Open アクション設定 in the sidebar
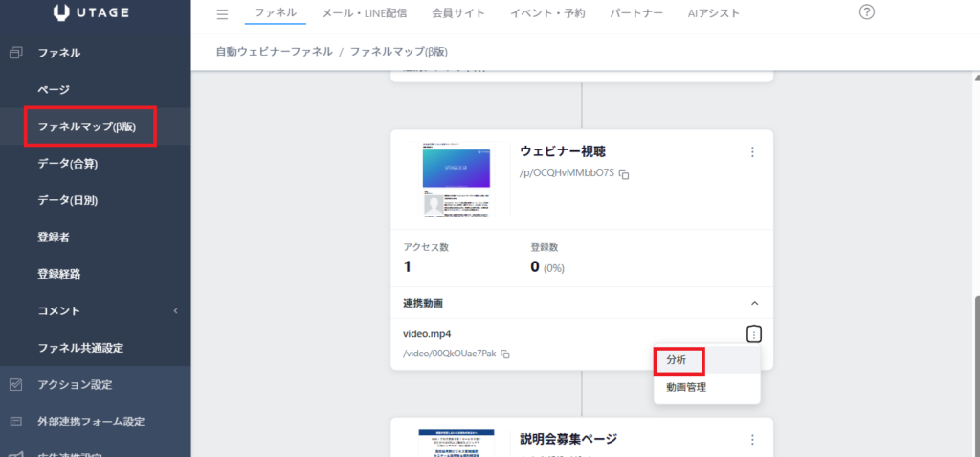This screenshot has width=980, height=457. pos(75,385)
